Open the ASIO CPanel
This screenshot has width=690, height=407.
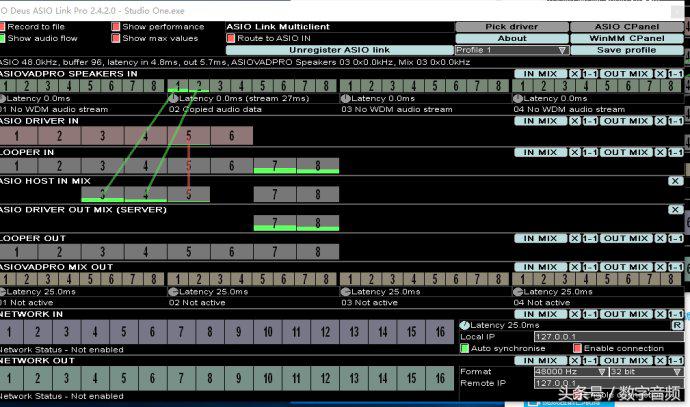point(627,27)
